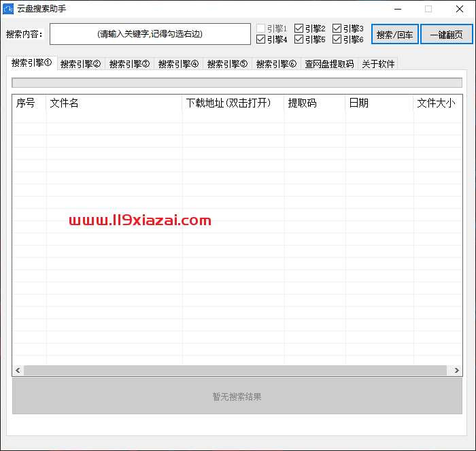Click the 序号 column header
The height and width of the screenshot is (451, 476).
tap(29, 103)
